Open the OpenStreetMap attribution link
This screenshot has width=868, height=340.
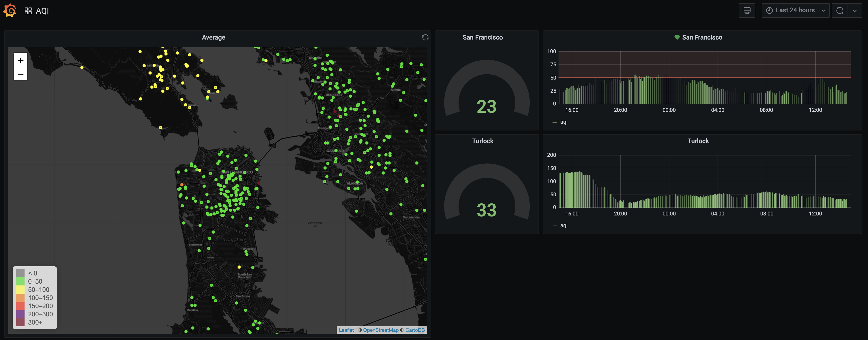coord(380,330)
